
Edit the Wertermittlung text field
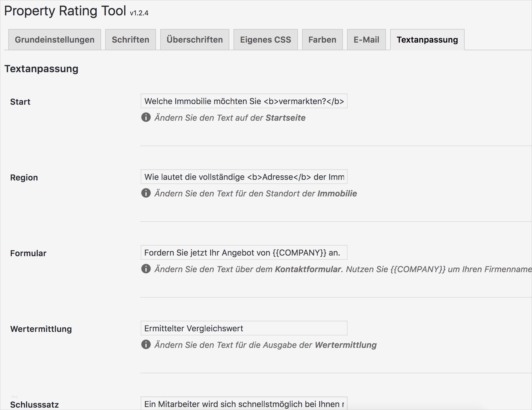[x=244, y=328]
